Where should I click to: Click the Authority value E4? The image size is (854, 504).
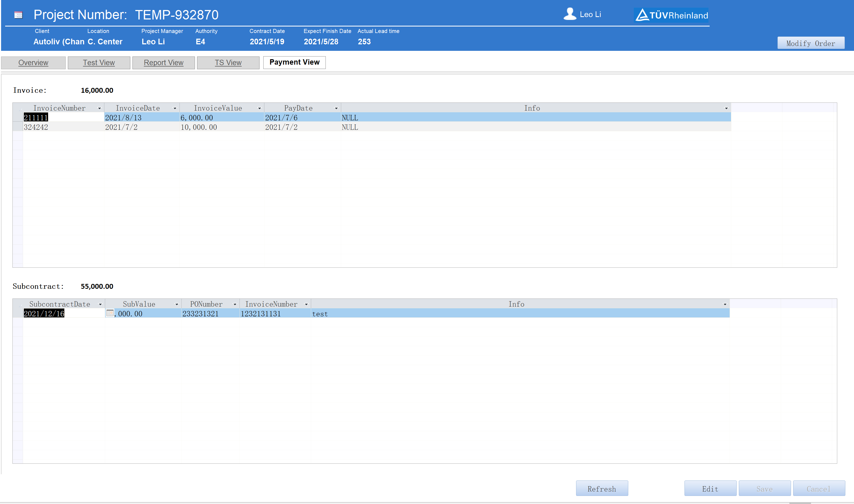pos(200,41)
